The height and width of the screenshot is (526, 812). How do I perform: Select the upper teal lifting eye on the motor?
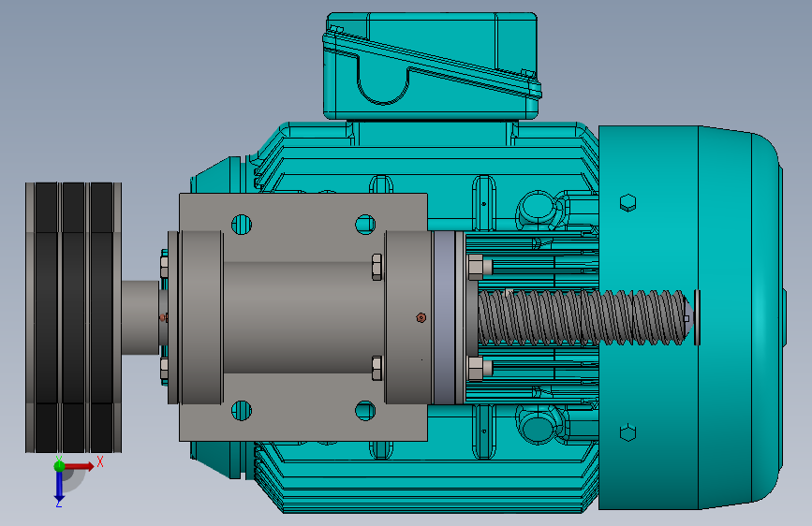pyautogui.click(x=539, y=208)
